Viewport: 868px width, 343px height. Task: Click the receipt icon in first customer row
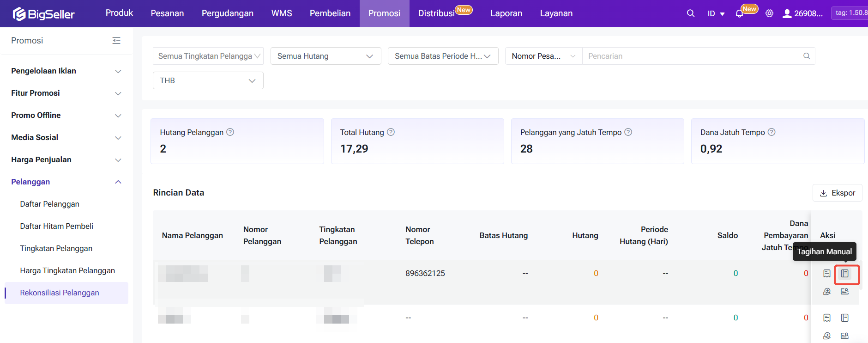point(826,274)
